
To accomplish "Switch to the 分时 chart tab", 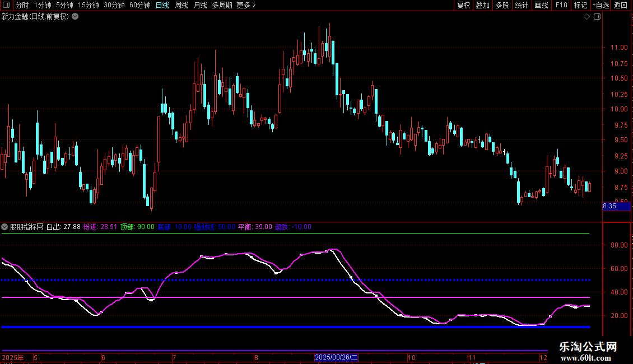I will click(x=22, y=5).
